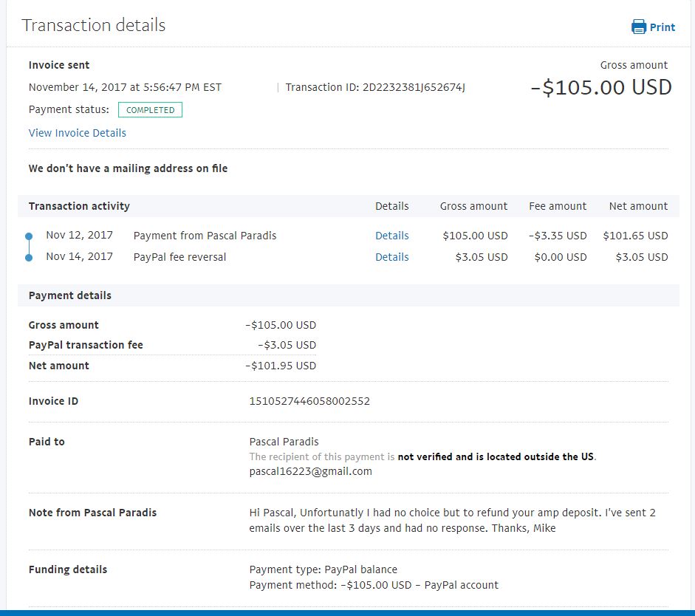Click the Net amount column header
695x616 pixels.
tap(638, 206)
